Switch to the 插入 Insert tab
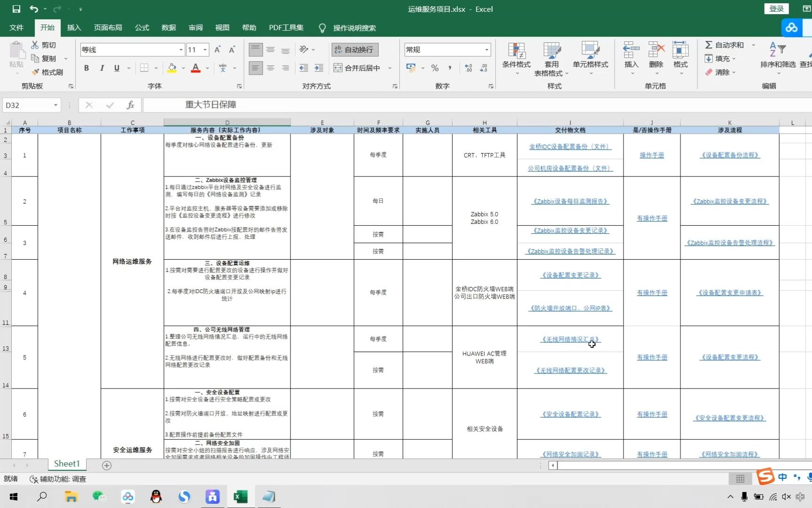This screenshot has height=508, width=812. 74,28
